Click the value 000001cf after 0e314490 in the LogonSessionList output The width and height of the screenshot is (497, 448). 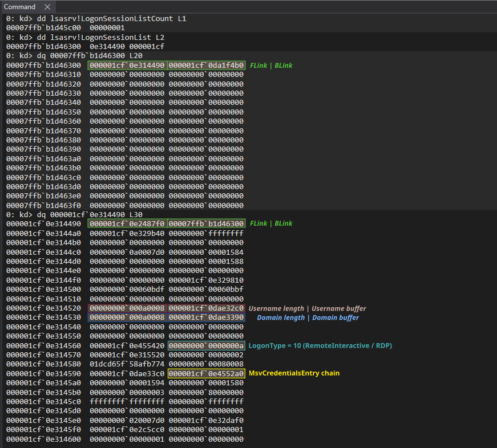(x=147, y=47)
